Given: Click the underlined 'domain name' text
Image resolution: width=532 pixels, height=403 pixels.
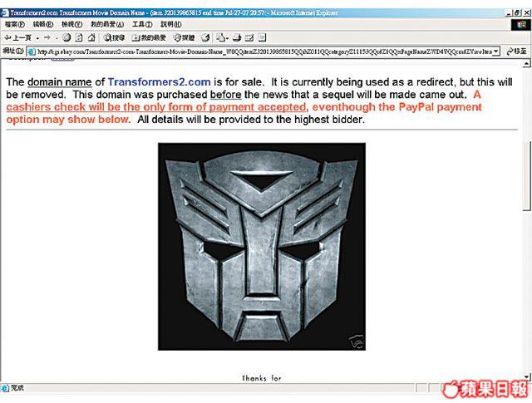Looking at the screenshot, I should (59, 82).
